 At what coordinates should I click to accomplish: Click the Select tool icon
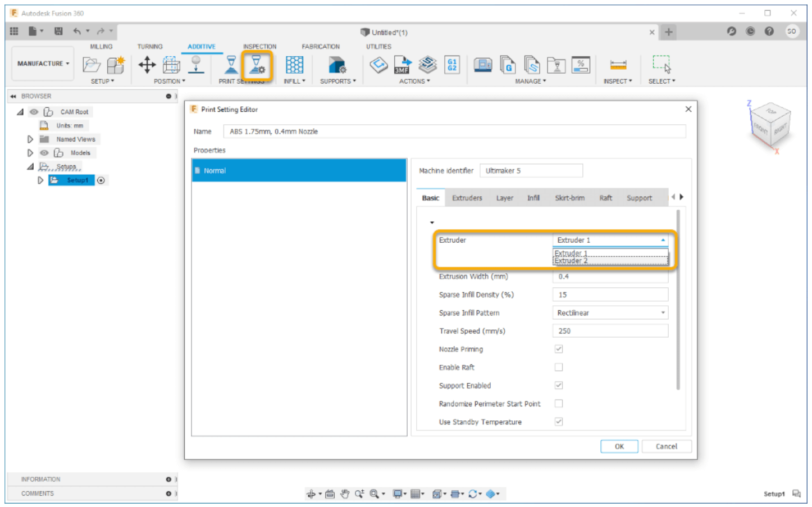click(x=662, y=64)
